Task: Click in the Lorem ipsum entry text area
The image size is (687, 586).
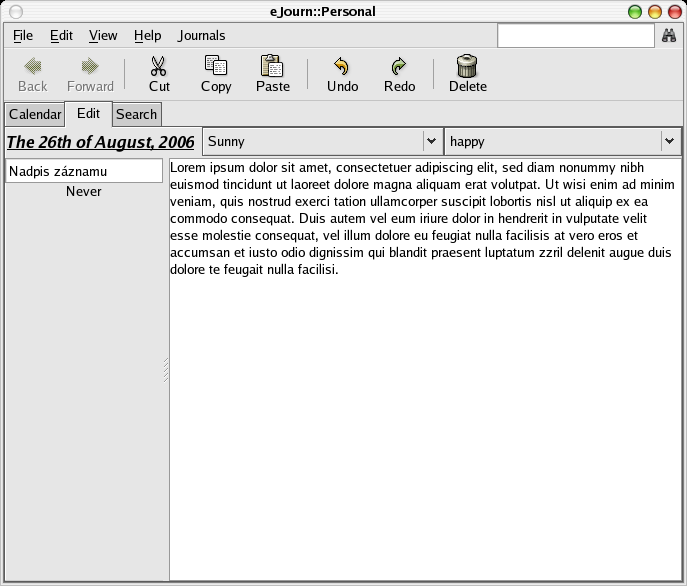Action: coord(425,369)
